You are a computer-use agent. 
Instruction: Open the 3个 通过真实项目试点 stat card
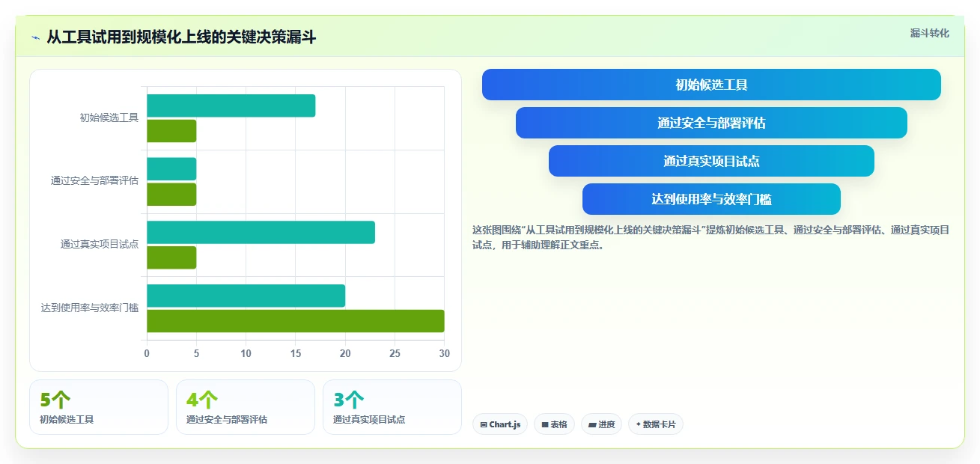(x=392, y=407)
